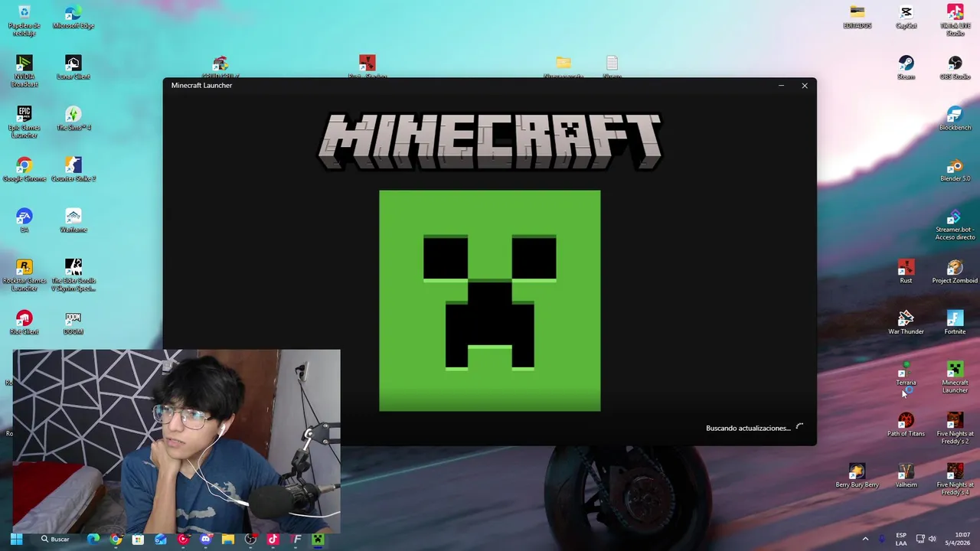Viewport: 980px width, 551px height.
Task: Select the Valheim desktop shortcut
Action: point(906,476)
